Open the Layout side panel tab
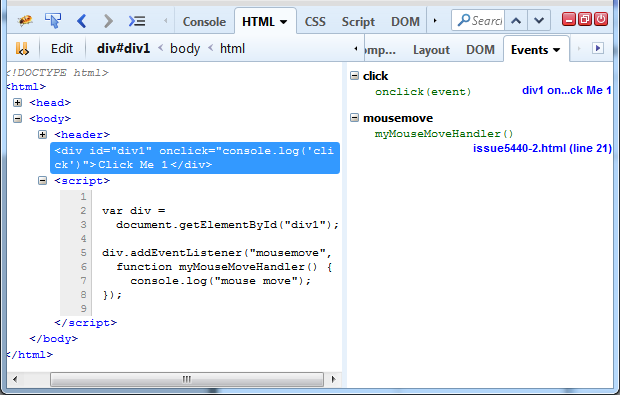 point(431,50)
